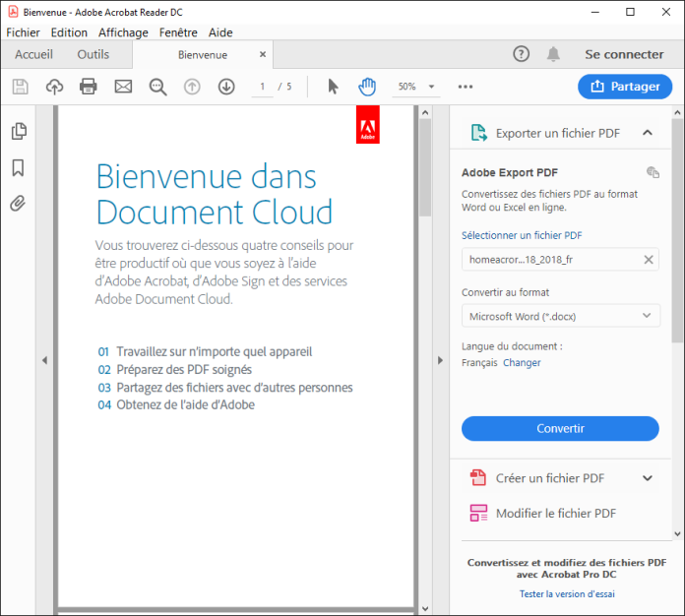
Task: Click right pane scrollbar thumb
Action: 677,230
